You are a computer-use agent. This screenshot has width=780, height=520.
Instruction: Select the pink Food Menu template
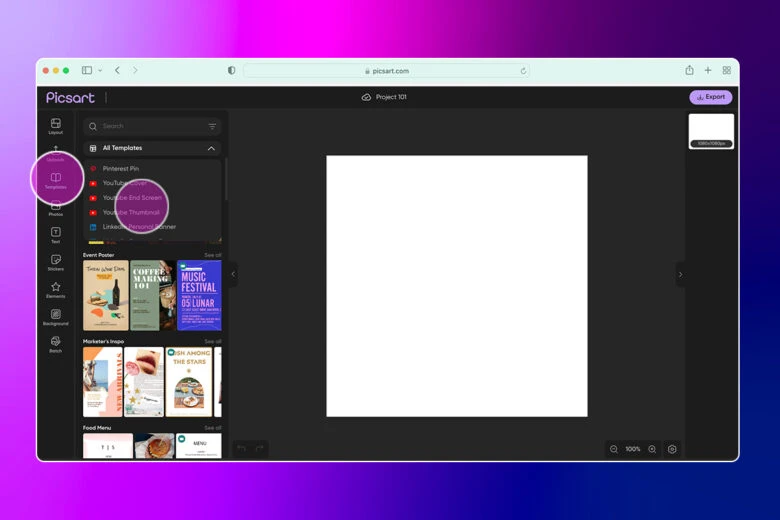click(108, 445)
